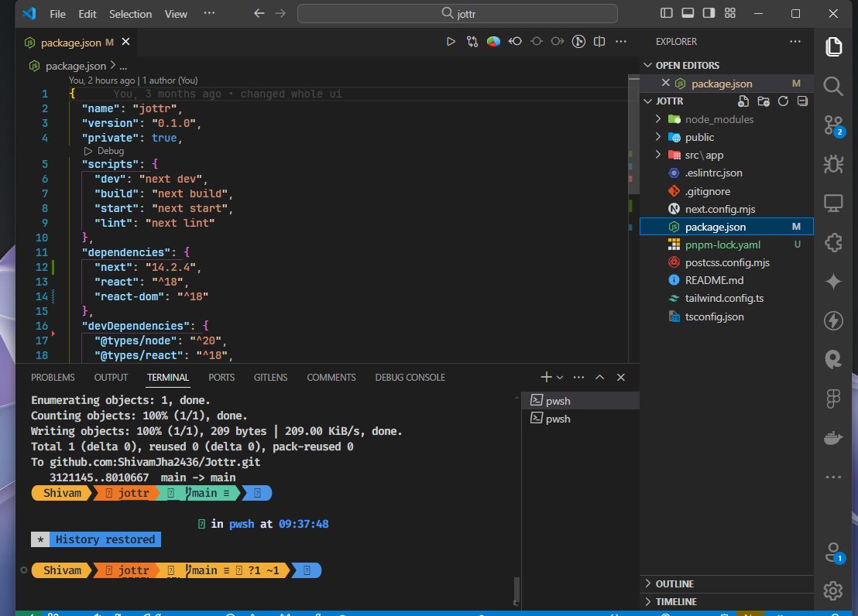This screenshot has width=858, height=616.
Task: Select the second pwsh terminal instance
Action: [x=581, y=419]
